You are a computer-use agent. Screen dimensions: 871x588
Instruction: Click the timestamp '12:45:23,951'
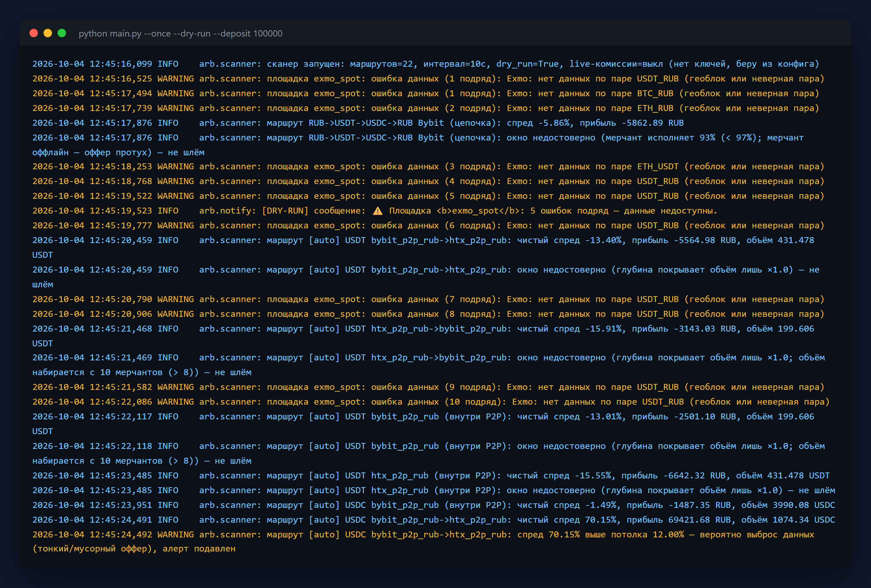coord(121,505)
